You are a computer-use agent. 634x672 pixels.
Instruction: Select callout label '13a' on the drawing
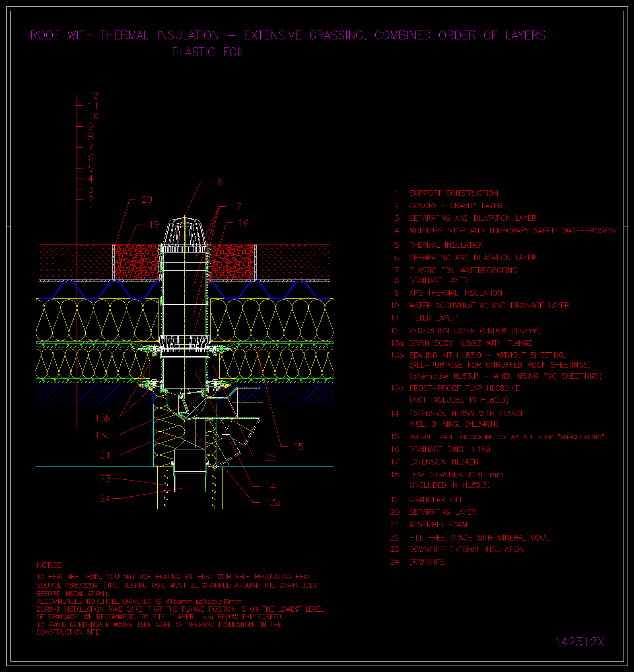273,503
